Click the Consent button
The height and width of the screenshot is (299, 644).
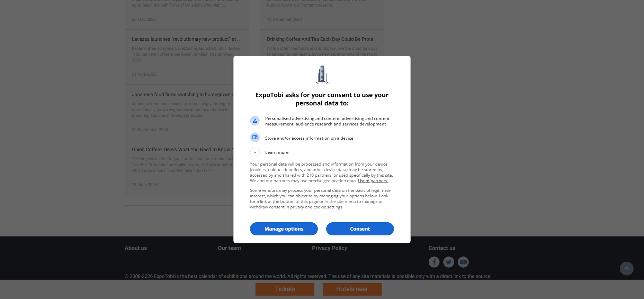click(360, 229)
